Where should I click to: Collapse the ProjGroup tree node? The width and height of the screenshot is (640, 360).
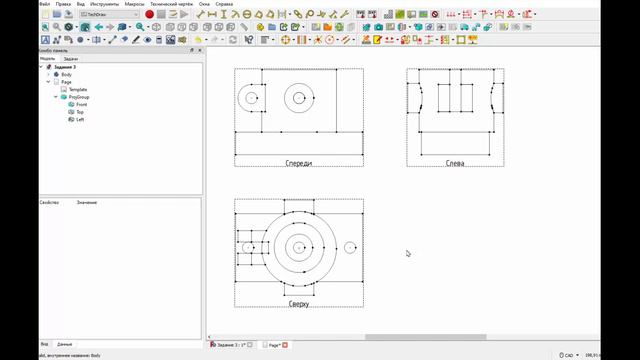coord(56,97)
